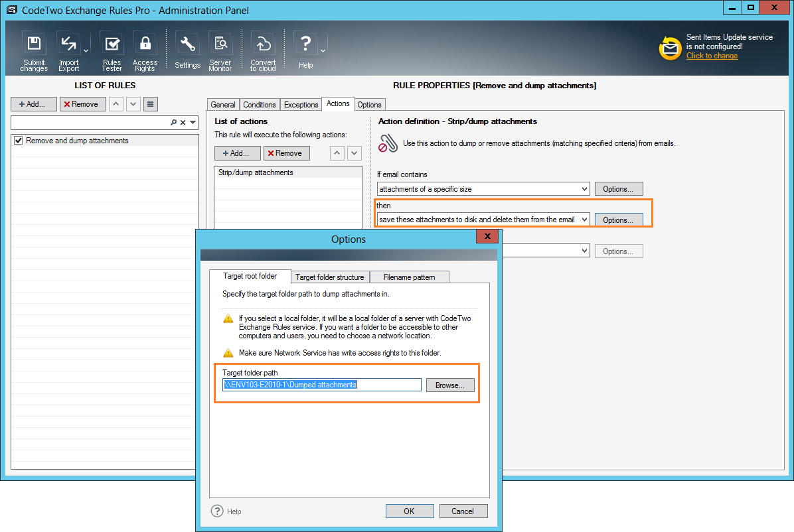Screen dimensions: 794x532
Task: Select the Target folder structure tab
Action: [x=330, y=277]
